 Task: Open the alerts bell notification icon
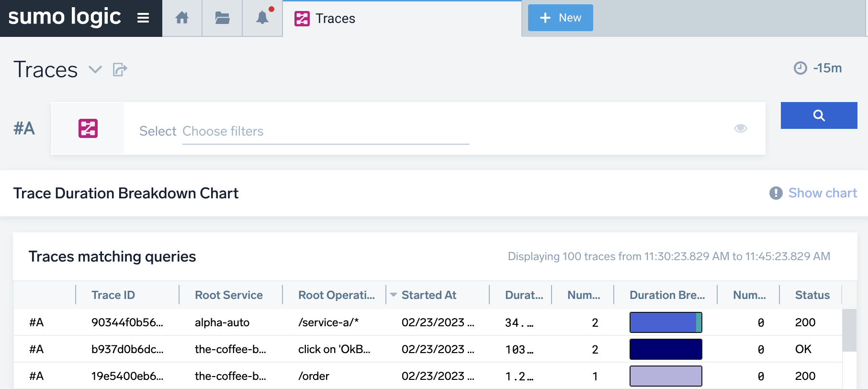click(x=262, y=18)
